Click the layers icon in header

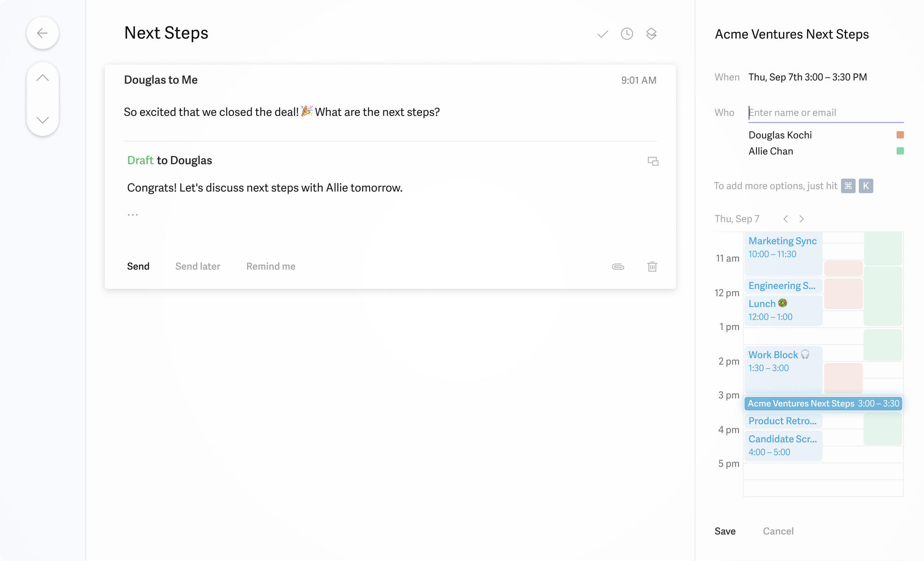(651, 34)
